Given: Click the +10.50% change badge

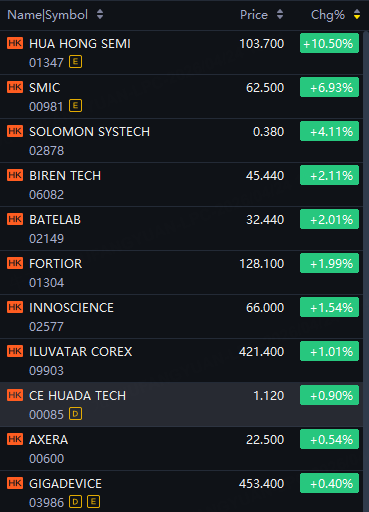Looking at the screenshot, I should coord(329,43).
